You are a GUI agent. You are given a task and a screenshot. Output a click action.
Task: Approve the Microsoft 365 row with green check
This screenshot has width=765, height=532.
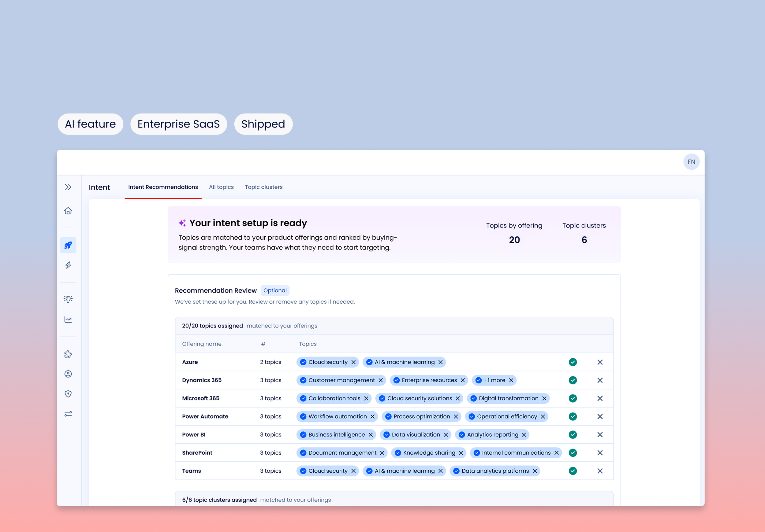(573, 398)
